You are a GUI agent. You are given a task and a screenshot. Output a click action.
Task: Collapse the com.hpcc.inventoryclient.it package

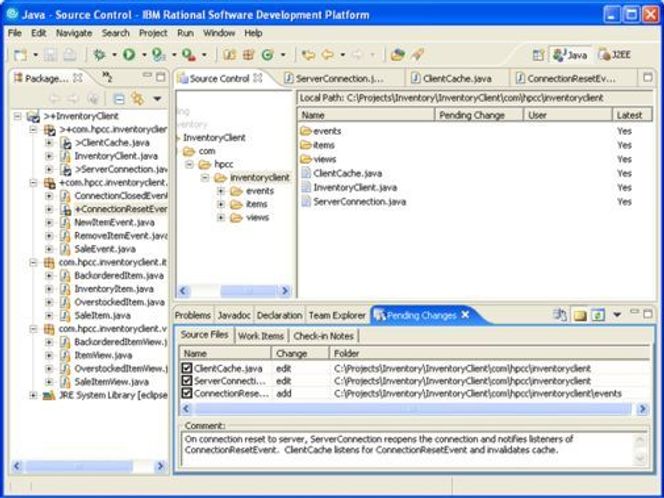click(x=33, y=263)
